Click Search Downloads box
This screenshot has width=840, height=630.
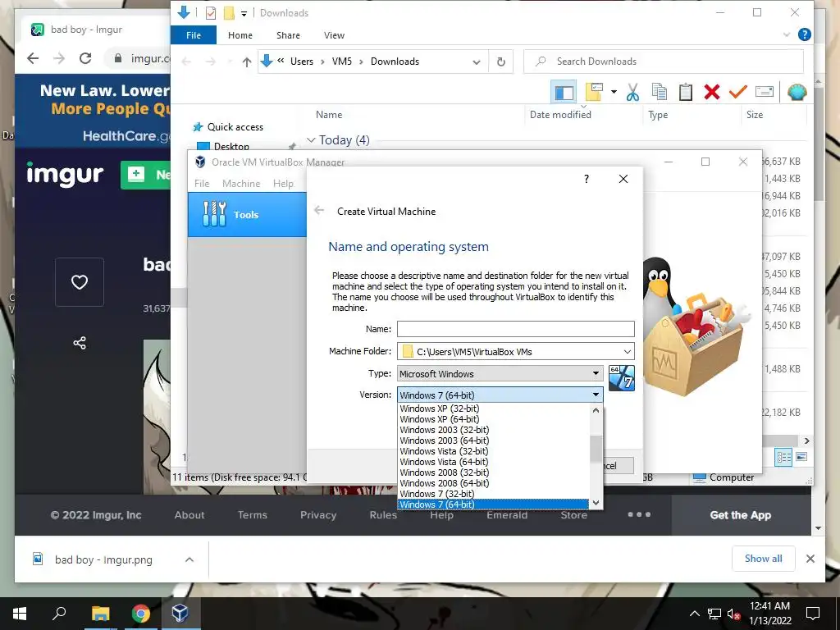click(663, 61)
